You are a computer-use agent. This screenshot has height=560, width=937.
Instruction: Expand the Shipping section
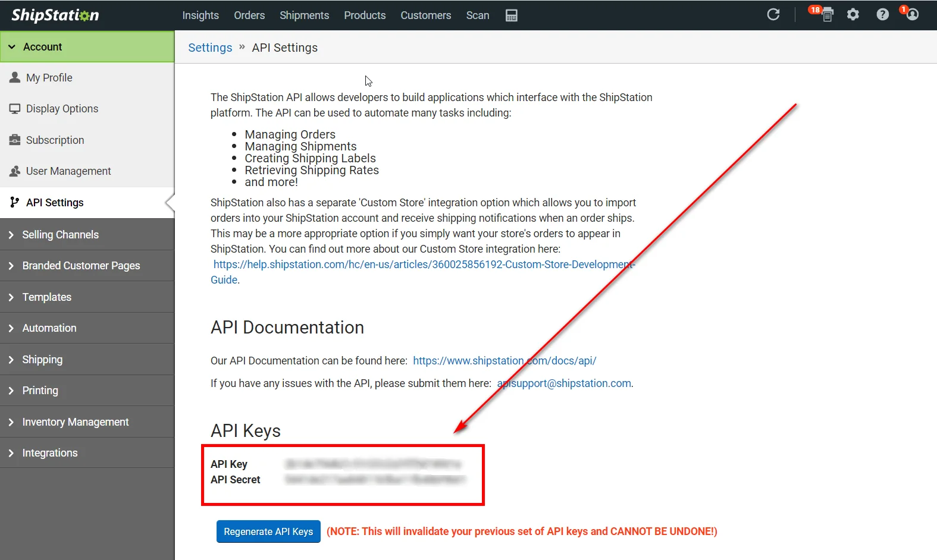(87, 359)
